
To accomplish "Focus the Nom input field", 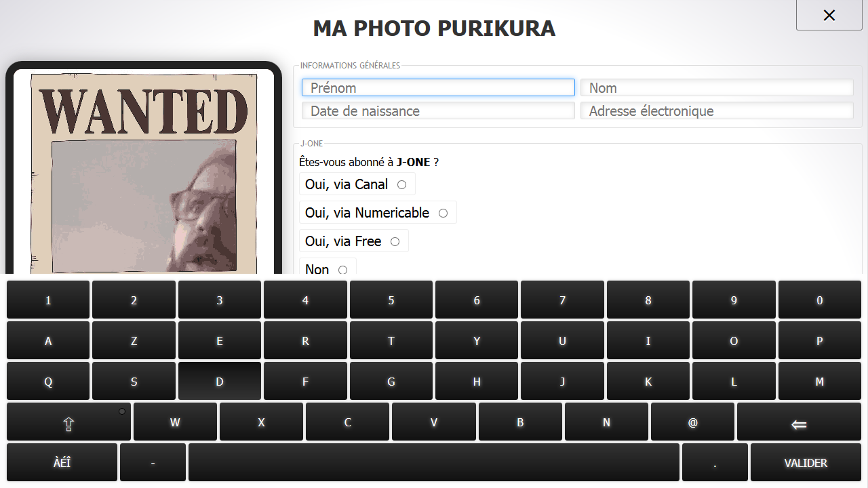I will [x=717, y=87].
